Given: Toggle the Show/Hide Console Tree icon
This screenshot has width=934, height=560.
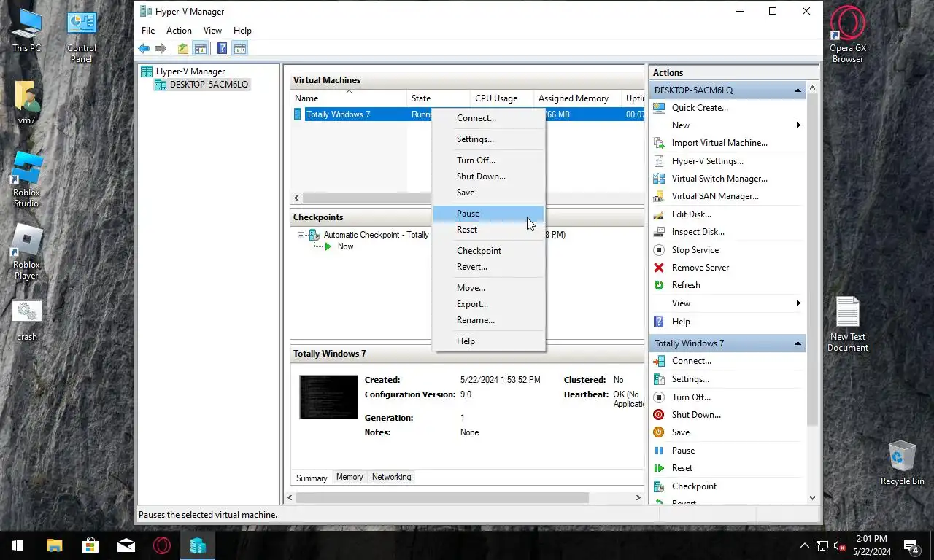Looking at the screenshot, I should (200, 49).
